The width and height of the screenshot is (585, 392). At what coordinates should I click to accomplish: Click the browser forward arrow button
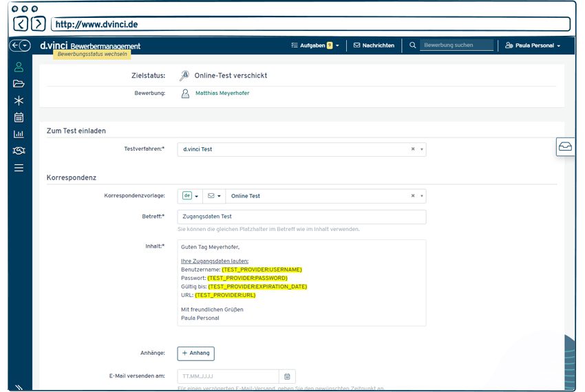pyautogui.click(x=38, y=24)
